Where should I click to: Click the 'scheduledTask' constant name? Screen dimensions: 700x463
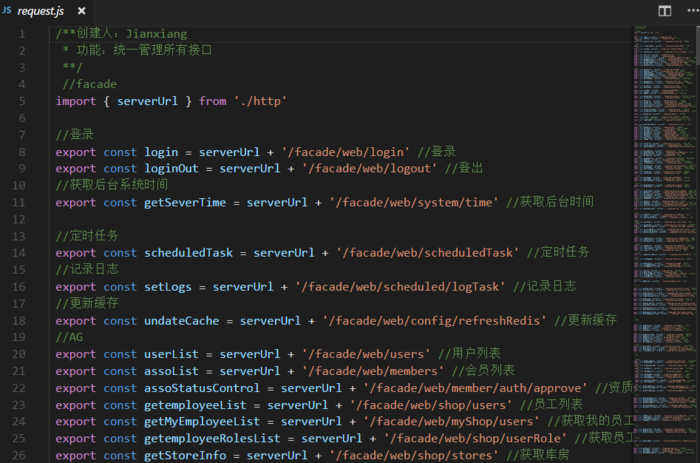point(188,253)
